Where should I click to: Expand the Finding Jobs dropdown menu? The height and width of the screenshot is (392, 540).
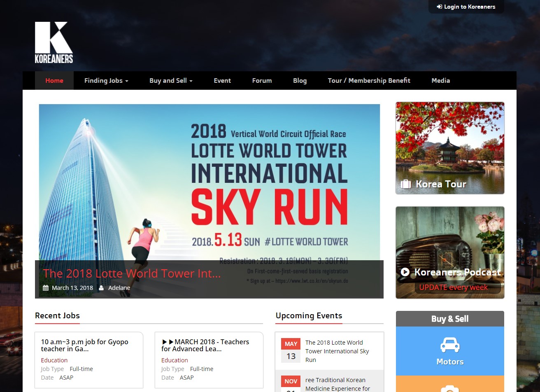(106, 81)
